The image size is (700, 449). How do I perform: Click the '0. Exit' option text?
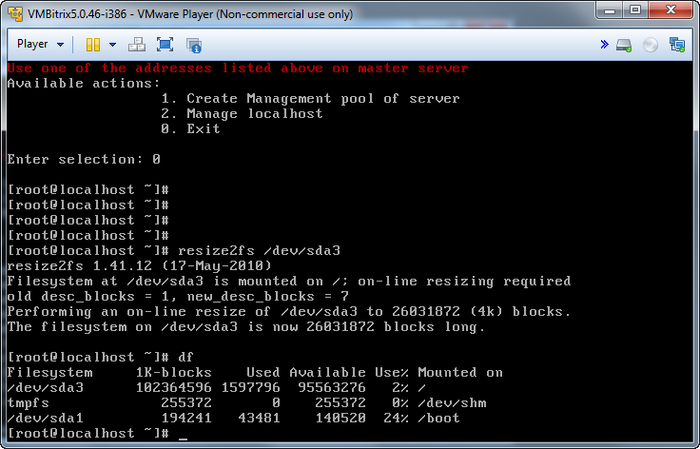pos(191,129)
